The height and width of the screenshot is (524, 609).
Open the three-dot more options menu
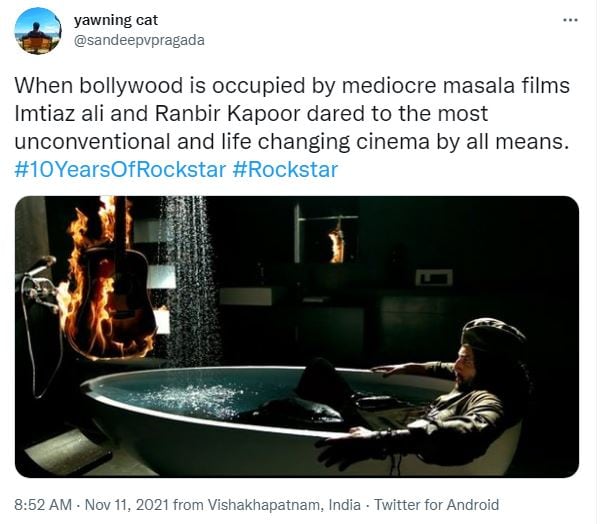(570, 20)
